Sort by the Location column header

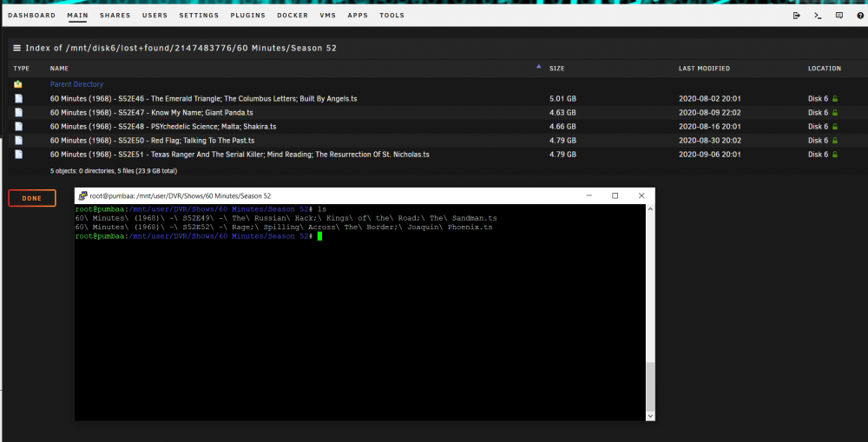825,69
